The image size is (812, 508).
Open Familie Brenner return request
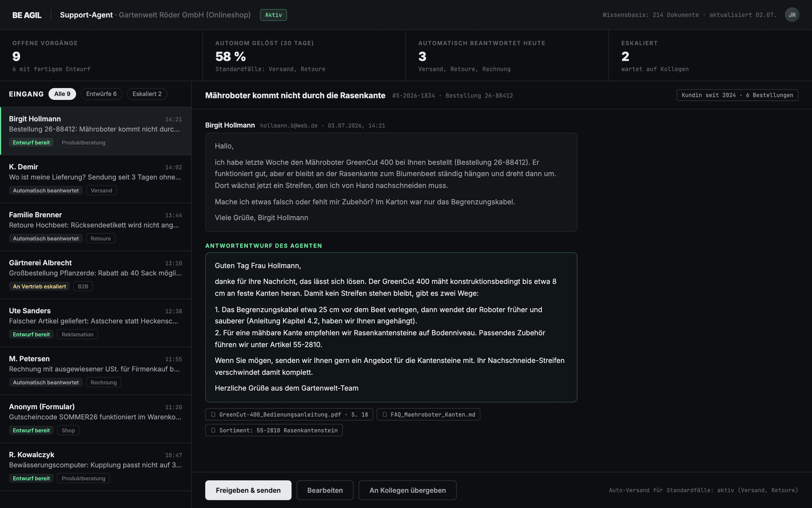click(96, 227)
